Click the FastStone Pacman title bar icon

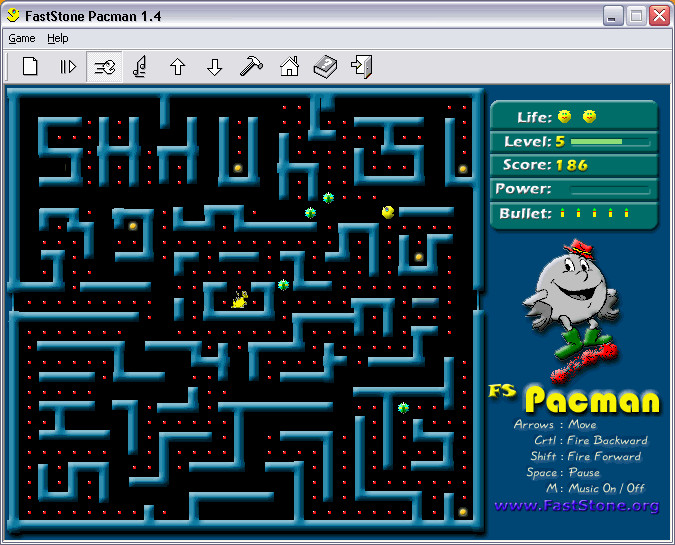coord(14,15)
